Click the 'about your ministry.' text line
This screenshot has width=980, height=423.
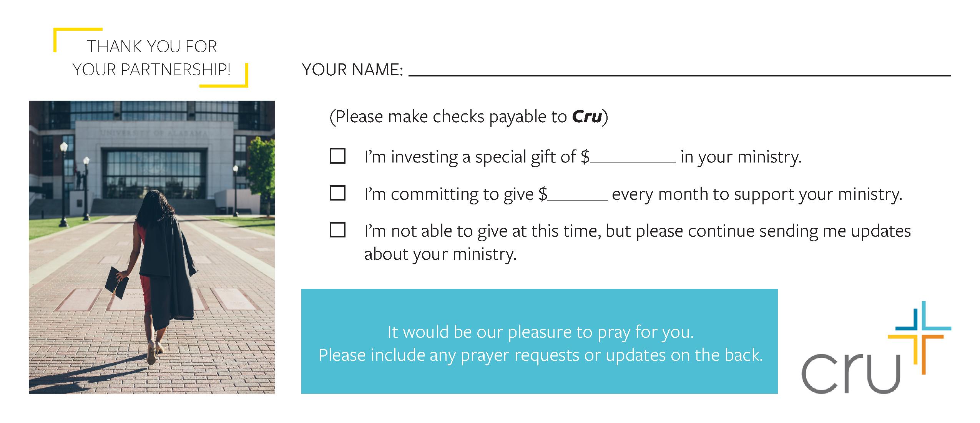point(440,254)
